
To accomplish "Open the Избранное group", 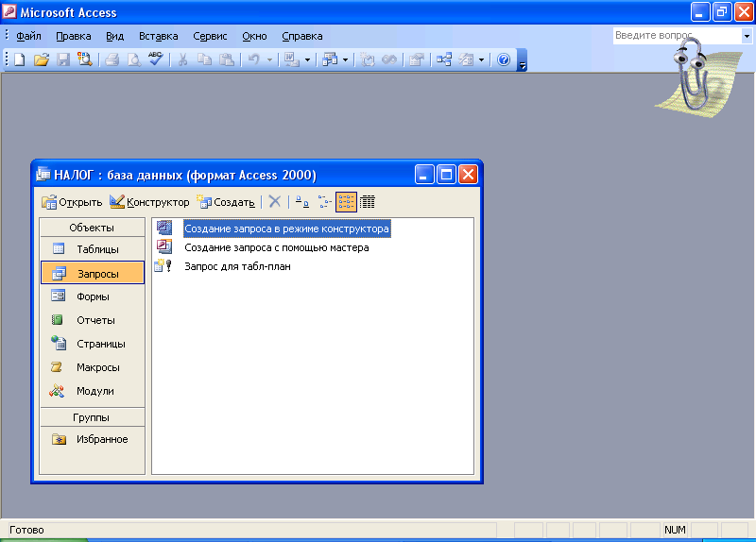I will (x=92, y=439).
